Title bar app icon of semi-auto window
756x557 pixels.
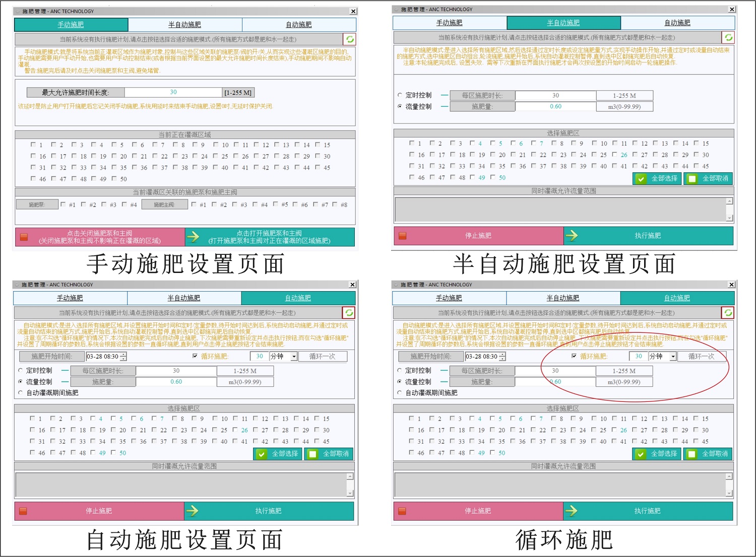tap(397, 9)
